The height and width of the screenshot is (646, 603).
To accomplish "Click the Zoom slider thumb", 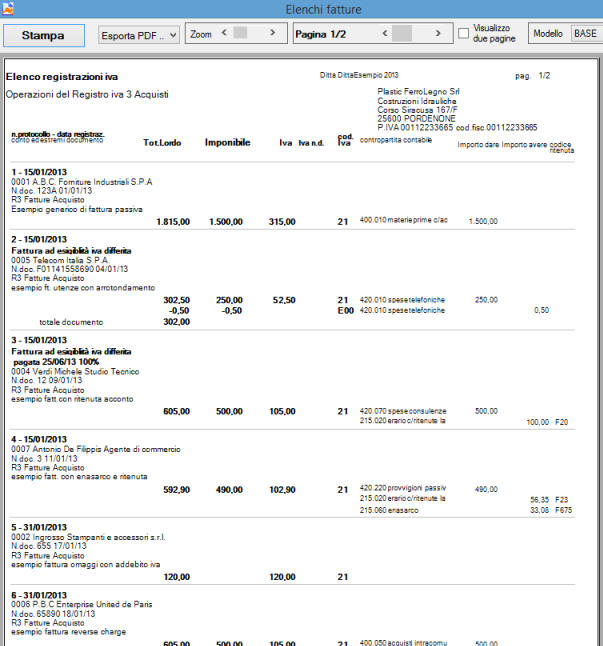I will 240,33.
